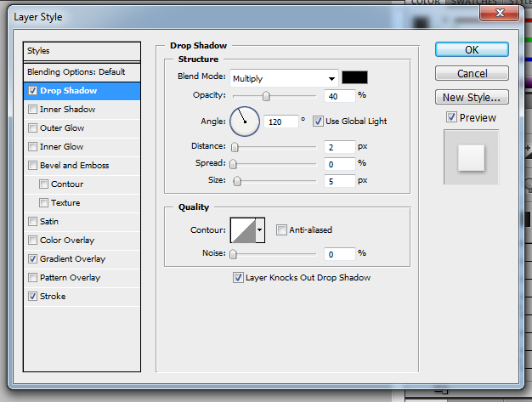This screenshot has height=402, width=532.
Task: Click the New Style... button
Action: pos(472,98)
